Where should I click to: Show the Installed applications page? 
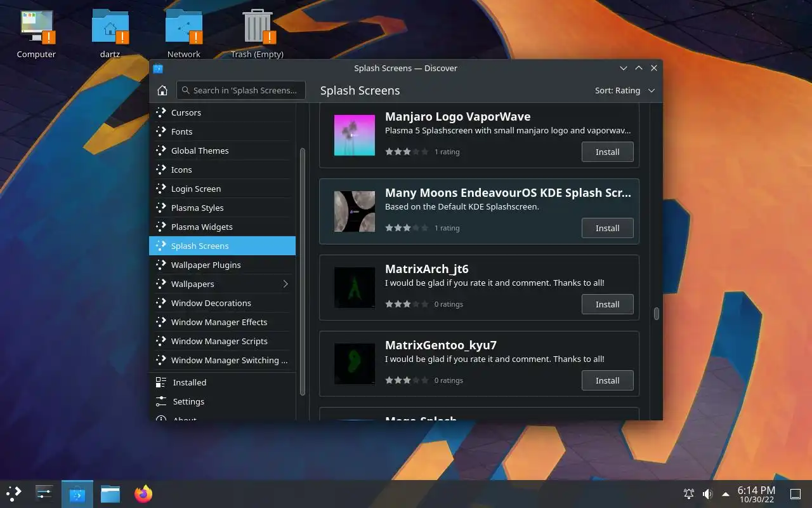222,382
